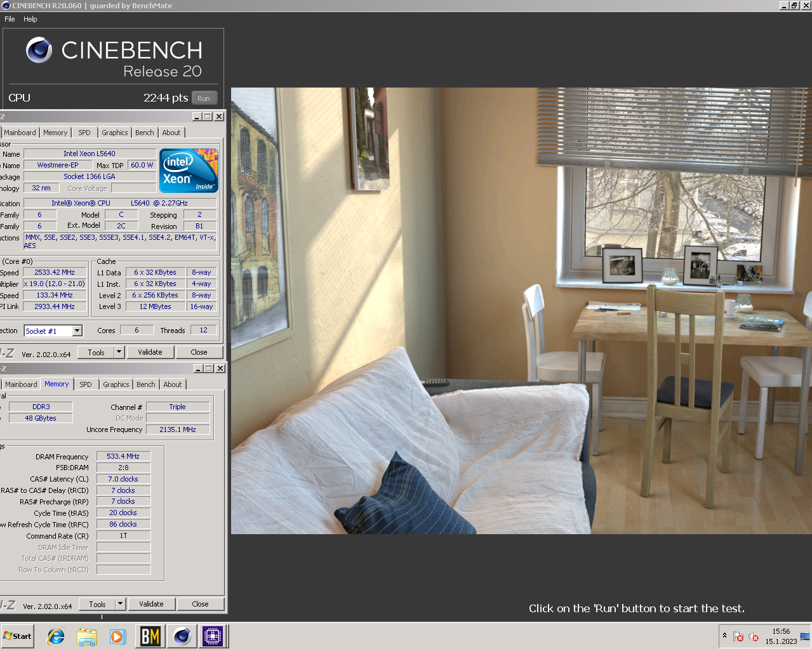This screenshot has height=649, width=812.
Task: Open the Action Center flag icon
Action: click(738, 636)
